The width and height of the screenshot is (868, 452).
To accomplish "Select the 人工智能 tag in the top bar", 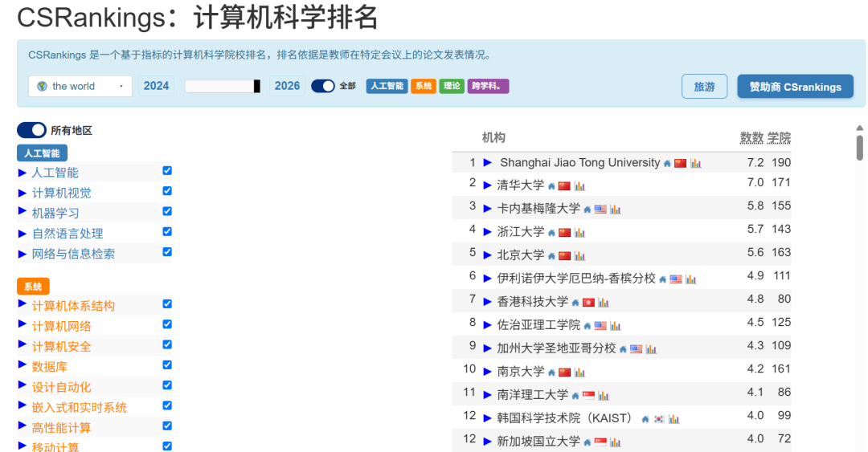I will click(387, 86).
